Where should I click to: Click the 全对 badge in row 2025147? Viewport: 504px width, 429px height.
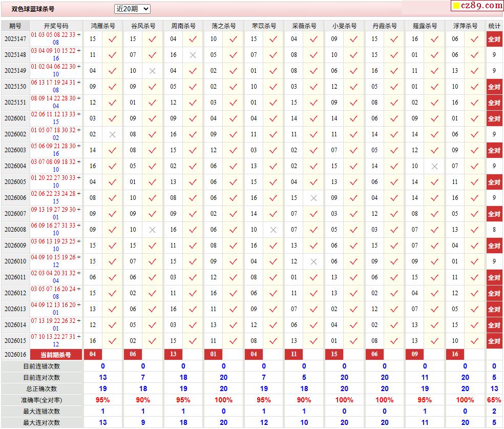494,39
